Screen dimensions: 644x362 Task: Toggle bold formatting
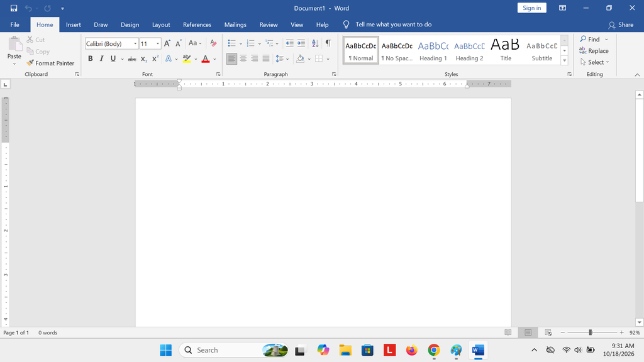tap(91, 58)
